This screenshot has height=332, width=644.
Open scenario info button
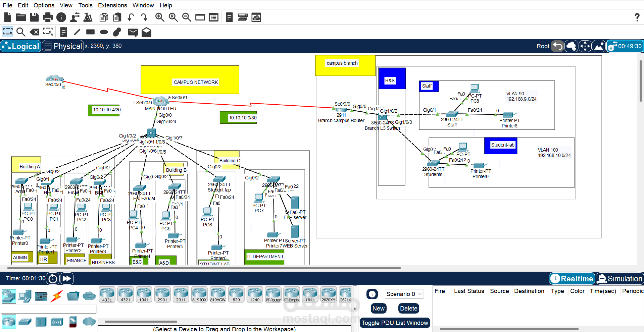(372, 294)
